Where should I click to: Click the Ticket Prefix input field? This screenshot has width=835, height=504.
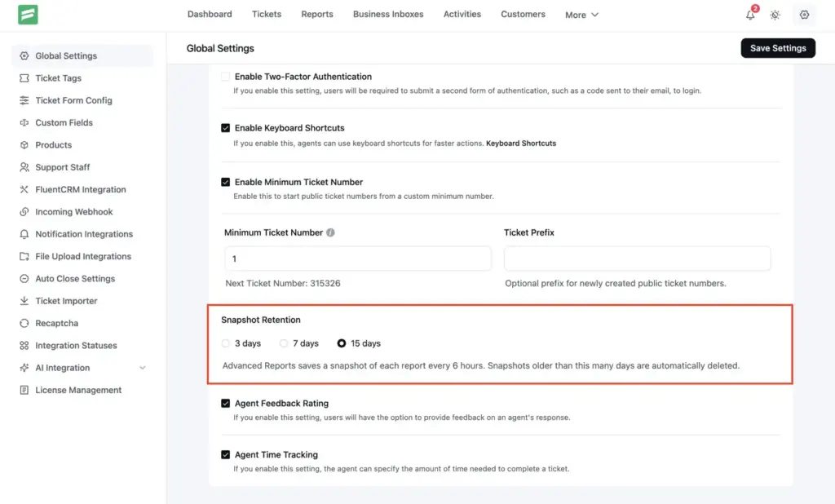click(637, 259)
